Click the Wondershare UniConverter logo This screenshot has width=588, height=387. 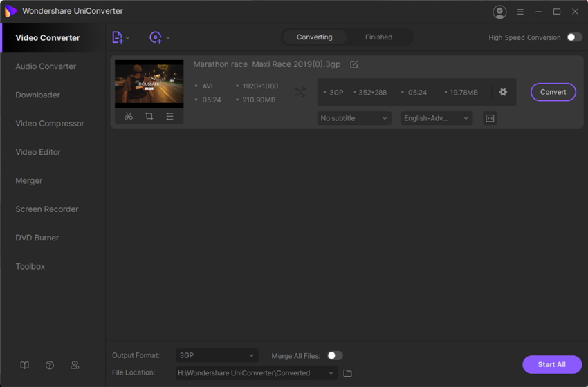pos(10,11)
